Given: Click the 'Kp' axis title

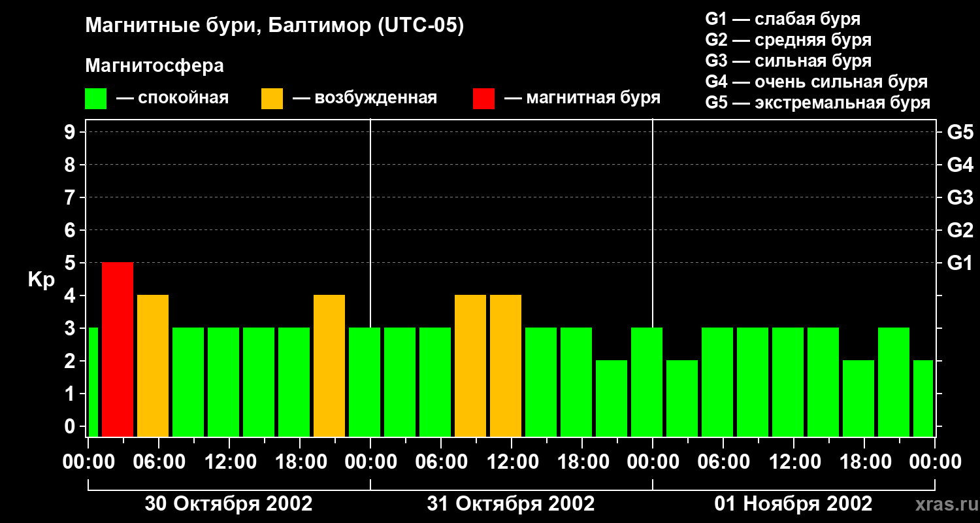Looking at the screenshot, I should click(x=41, y=280).
